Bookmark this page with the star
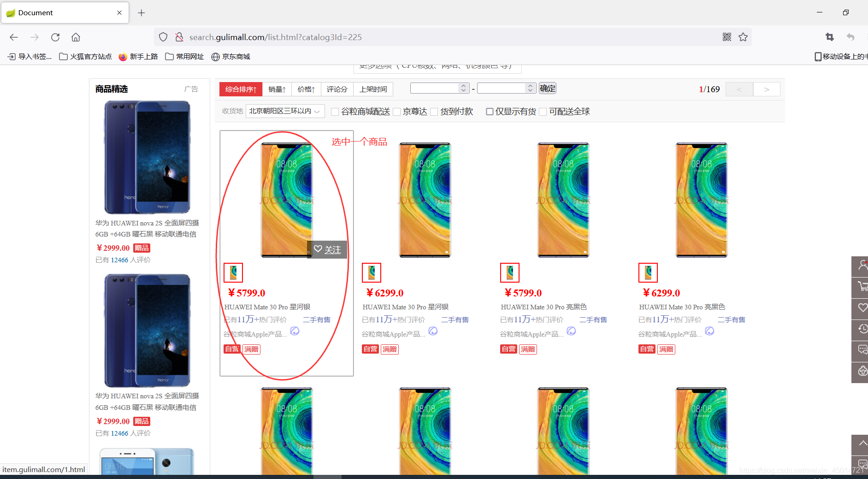The width and height of the screenshot is (868, 479). pos(743,37)
